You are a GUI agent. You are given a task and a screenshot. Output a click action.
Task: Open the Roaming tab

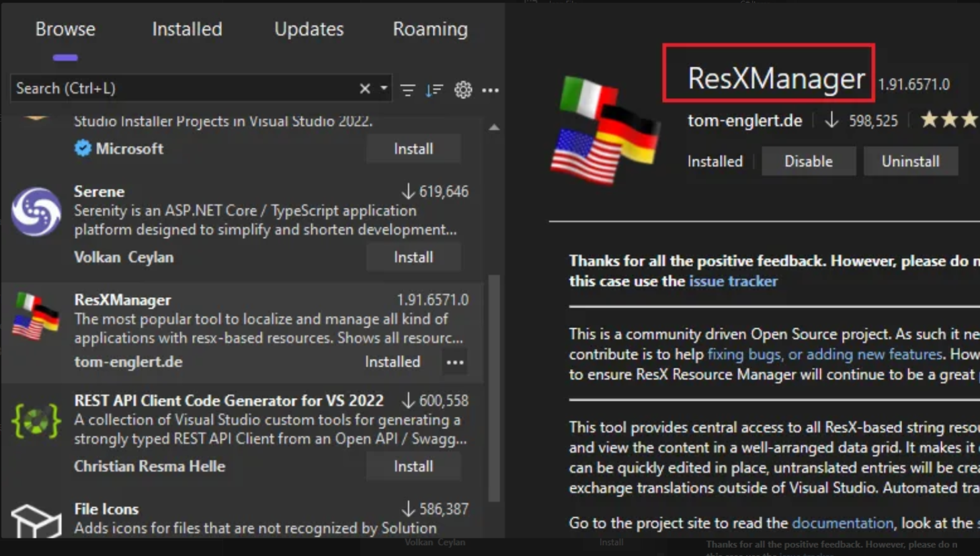pos(430,29)
